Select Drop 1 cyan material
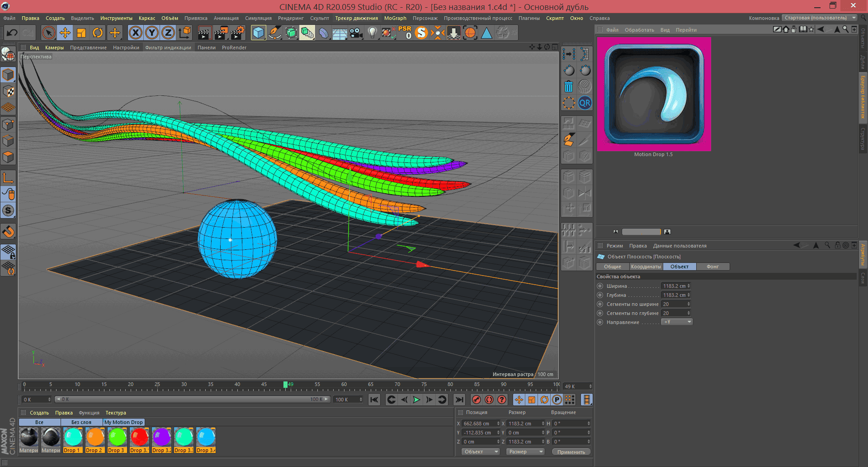The height and width of the screenshot is (467, 868). point(73,440)
